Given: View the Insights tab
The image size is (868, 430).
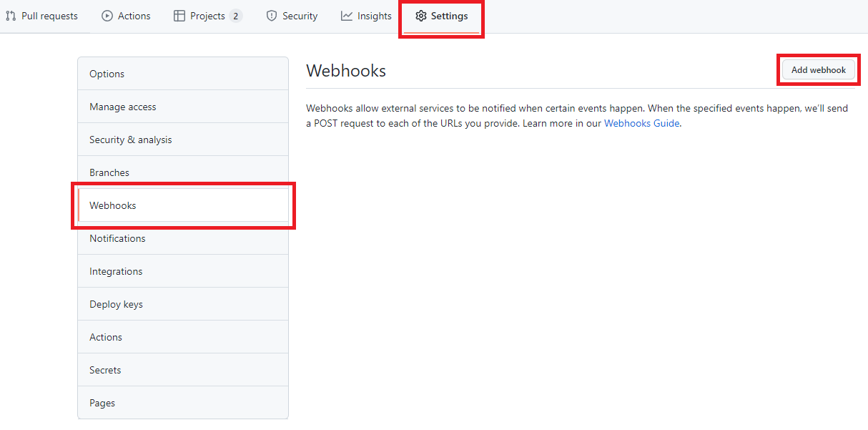Looking at the screenshot, I should click(366, 16).
